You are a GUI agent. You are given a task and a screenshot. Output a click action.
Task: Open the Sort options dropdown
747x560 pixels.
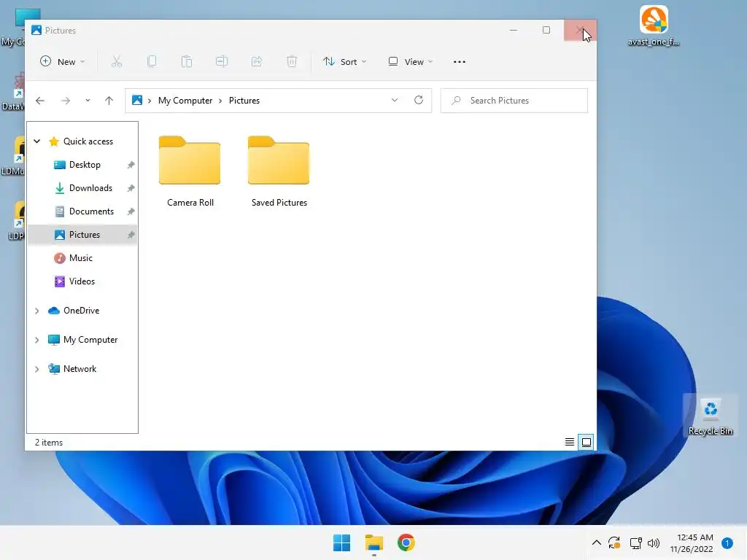click(344, 61)
